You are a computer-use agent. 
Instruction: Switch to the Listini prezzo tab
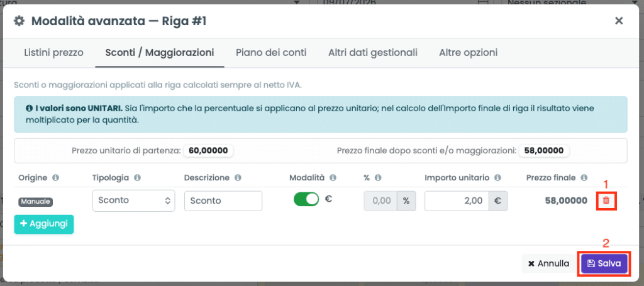(x=54, y=53)
